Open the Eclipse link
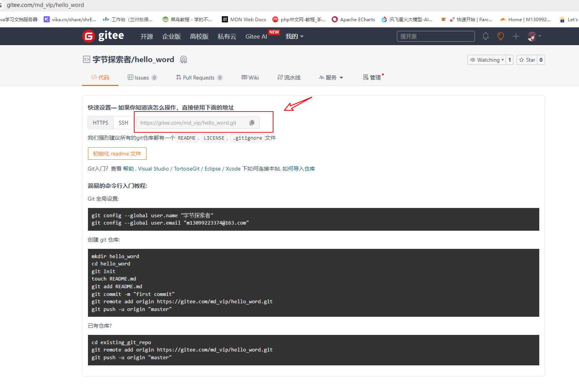Viewport: 579px width, 392px height. pos(213,169)
